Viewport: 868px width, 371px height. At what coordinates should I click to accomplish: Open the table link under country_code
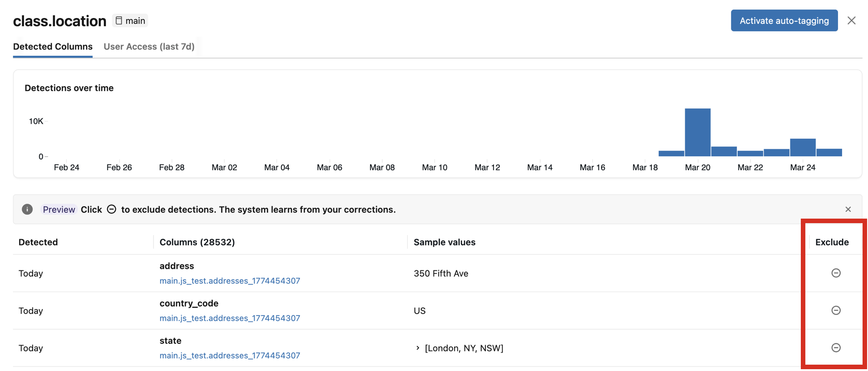point(229,318)
